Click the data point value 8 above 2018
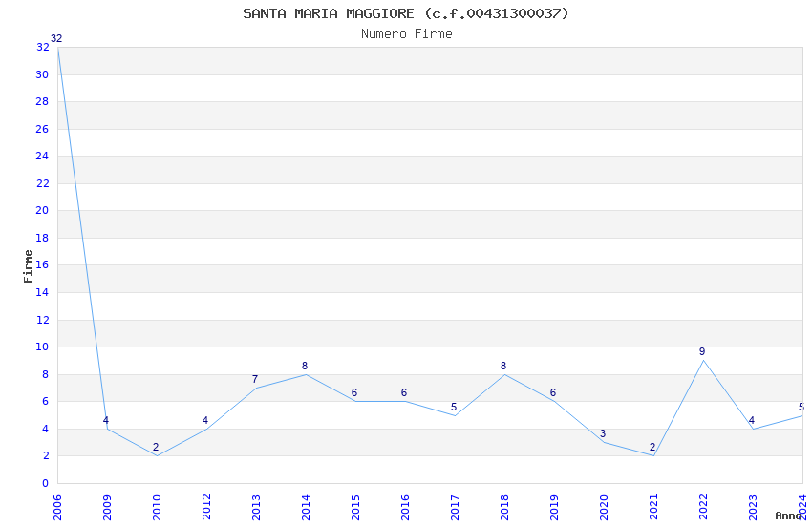812x525 pixels. pyautogui.click(x=503, y=367)
